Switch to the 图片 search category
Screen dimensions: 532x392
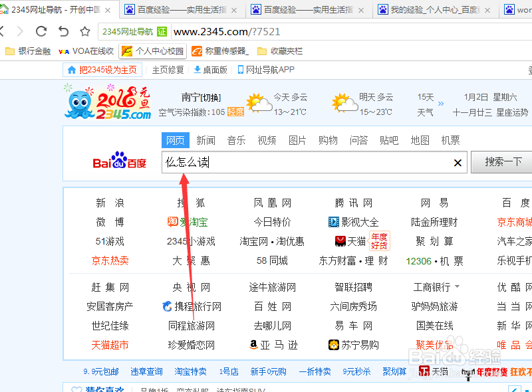[297, 140]
